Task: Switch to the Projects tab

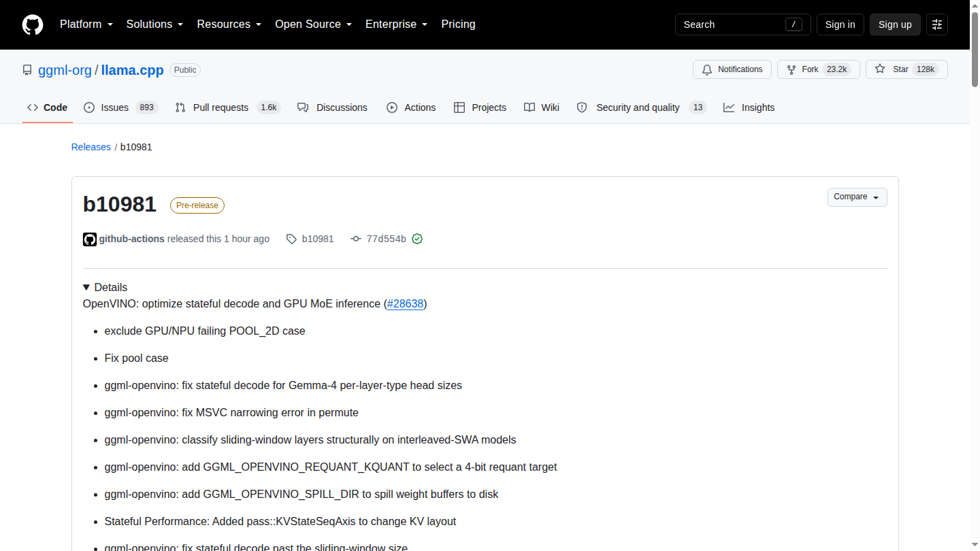Action: pyautogui.click(x=480, y=107)
